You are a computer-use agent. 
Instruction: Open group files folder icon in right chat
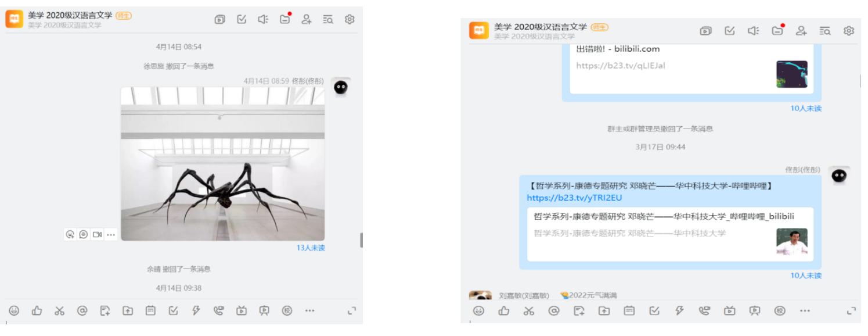[777, 31]
